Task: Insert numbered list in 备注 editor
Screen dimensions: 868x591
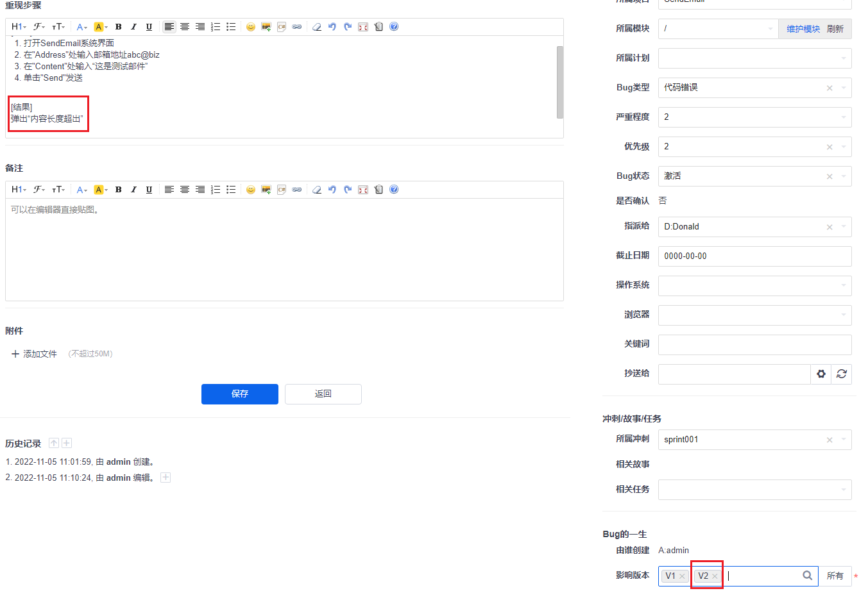Action: tap(216, 190)
